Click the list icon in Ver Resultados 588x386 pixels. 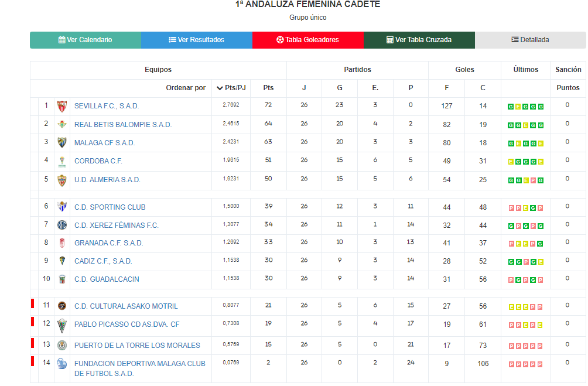pyautogui.click(x=172, y=40)
